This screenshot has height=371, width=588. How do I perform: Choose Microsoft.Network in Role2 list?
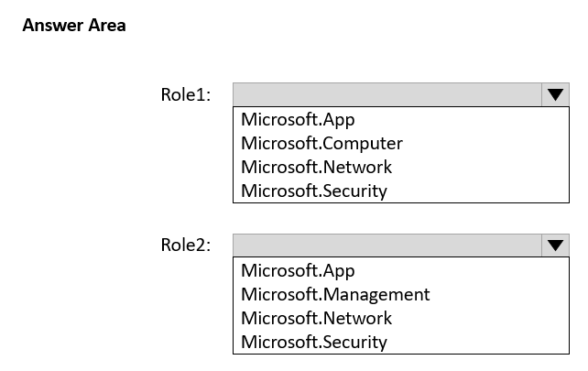coord(316,318)
